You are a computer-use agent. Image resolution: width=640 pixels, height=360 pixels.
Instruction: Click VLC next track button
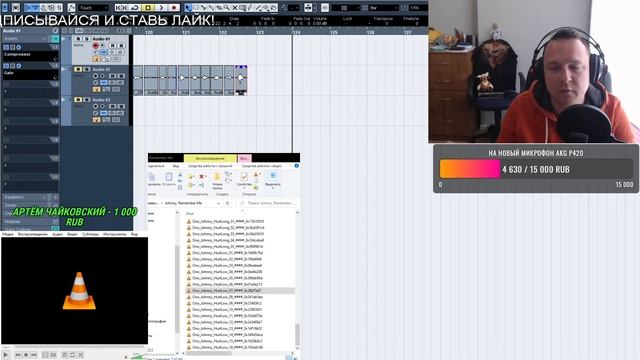34,355
